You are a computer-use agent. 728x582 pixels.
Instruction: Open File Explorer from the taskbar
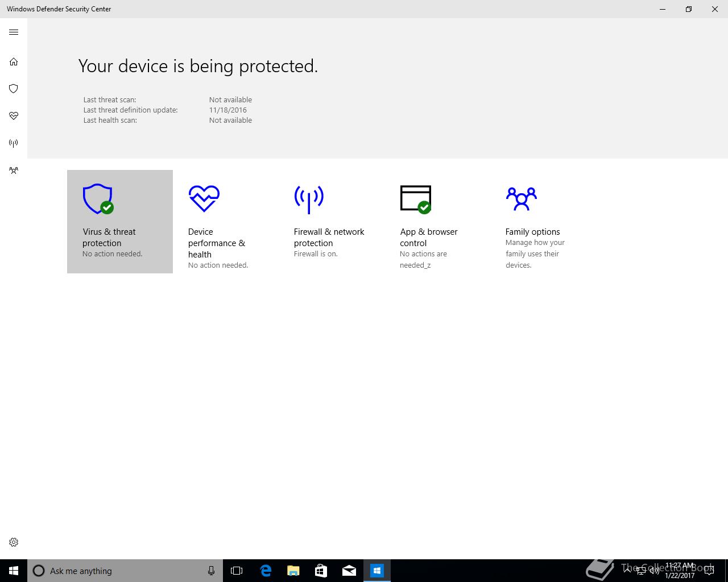(293, 571)
